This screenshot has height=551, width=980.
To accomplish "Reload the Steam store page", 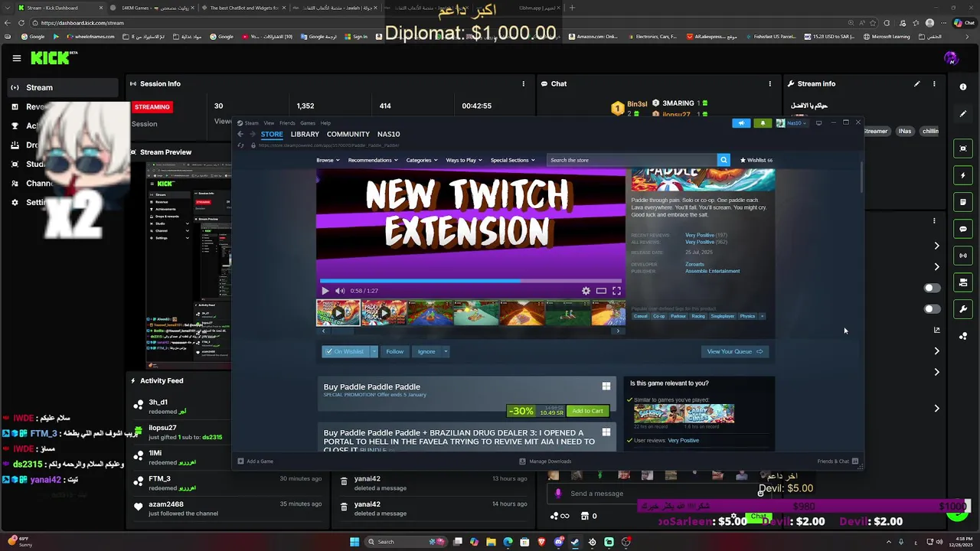I will pos(241,145).
